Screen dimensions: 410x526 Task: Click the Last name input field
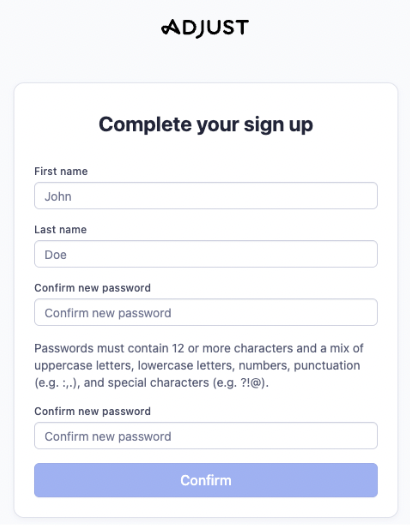[x=206, y=254]
